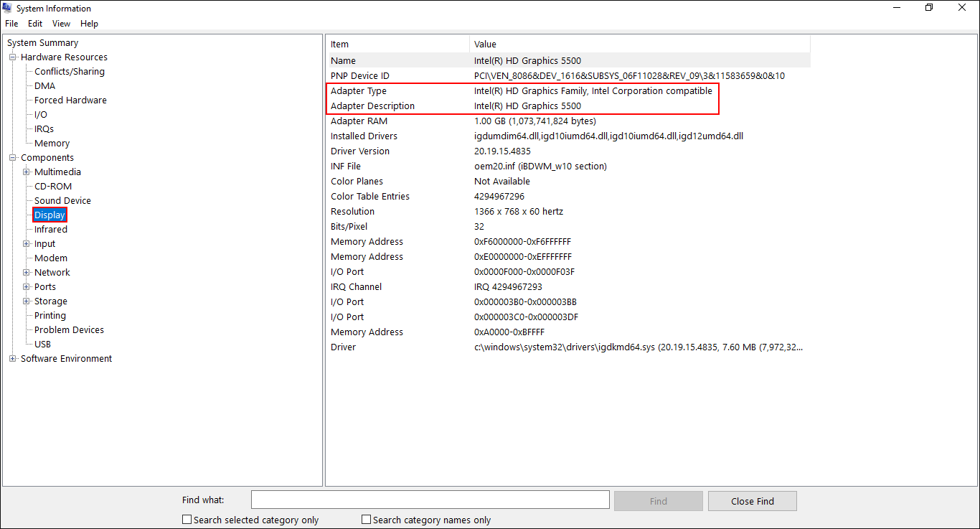Select the Adapter Description row
The height and width of the screenshot is (529, 980).
569,106
